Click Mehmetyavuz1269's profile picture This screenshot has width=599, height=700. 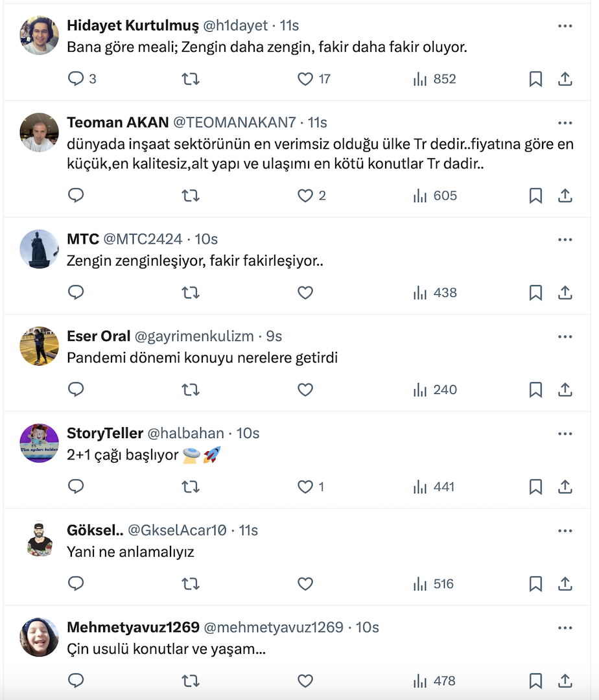40,638
